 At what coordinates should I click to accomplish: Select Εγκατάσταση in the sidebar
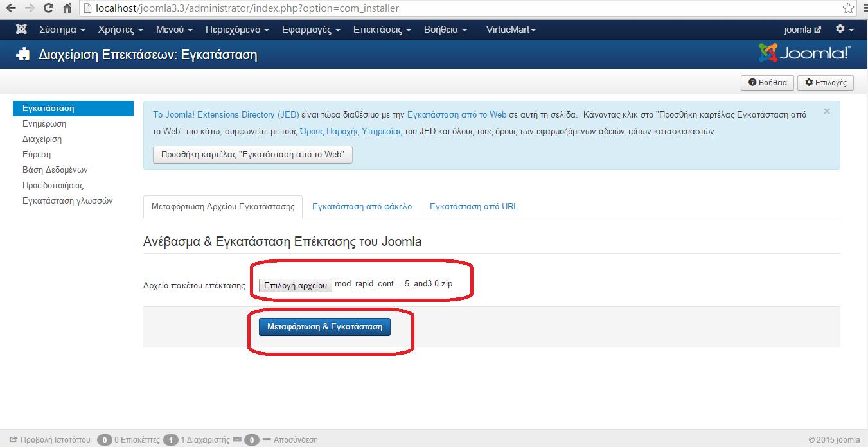pos(73,108)
